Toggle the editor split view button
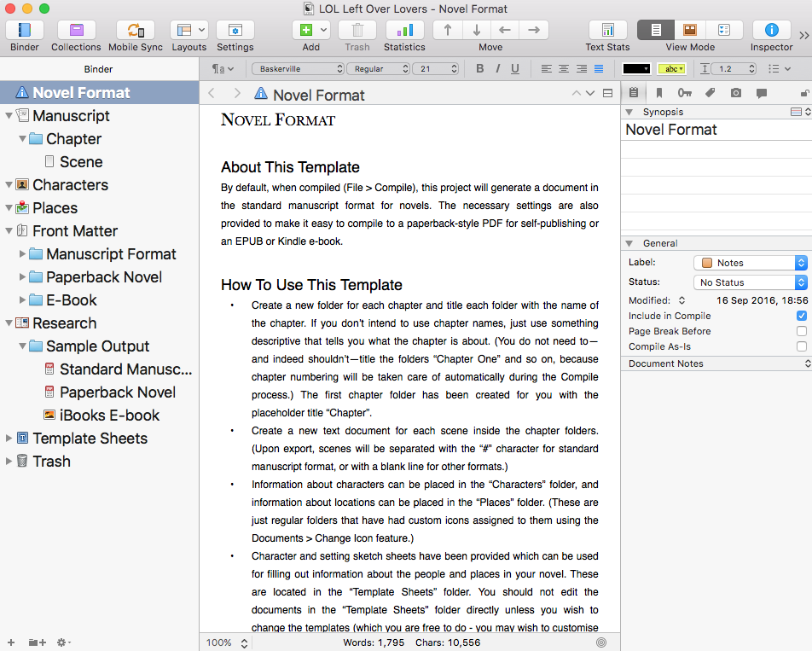Viewport: 812px width, 651px height. [x=608, y=93]
